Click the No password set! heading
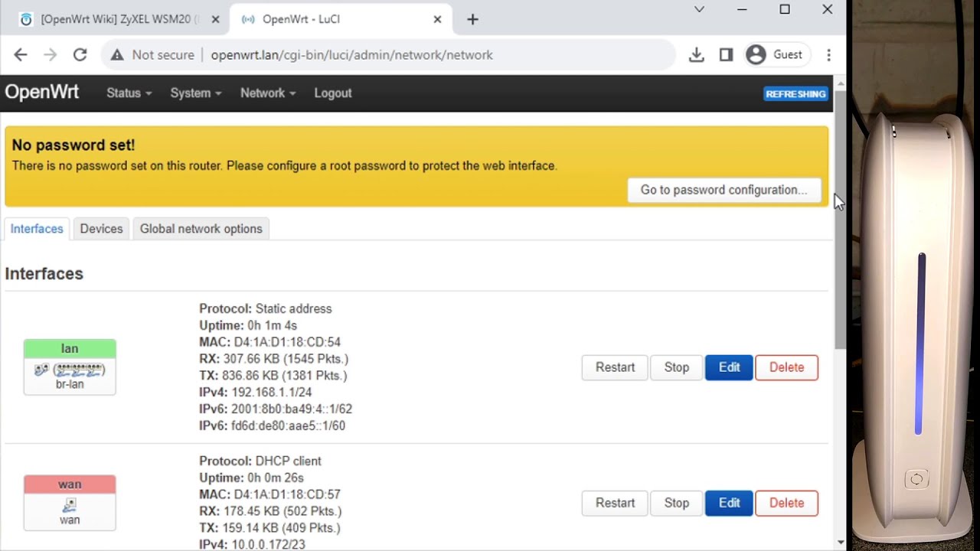Image resolution: width=980 pixels, height=551 pixels. [73, 145]
